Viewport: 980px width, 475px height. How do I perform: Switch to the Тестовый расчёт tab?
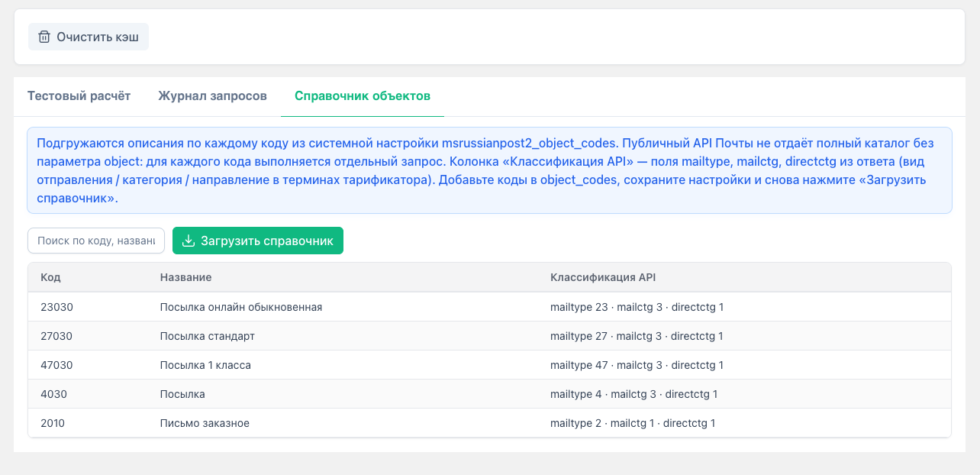[79, 95]
